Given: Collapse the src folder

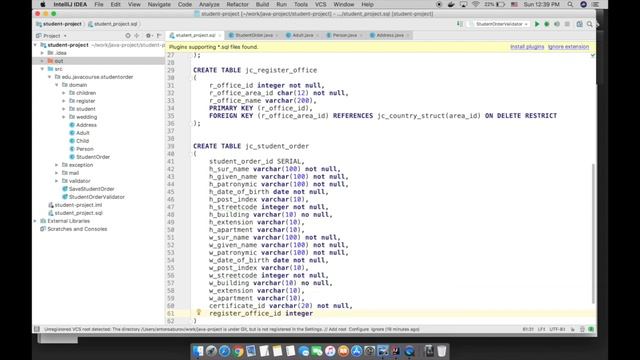Looking at the screenshot, I should tap(42, 69).
